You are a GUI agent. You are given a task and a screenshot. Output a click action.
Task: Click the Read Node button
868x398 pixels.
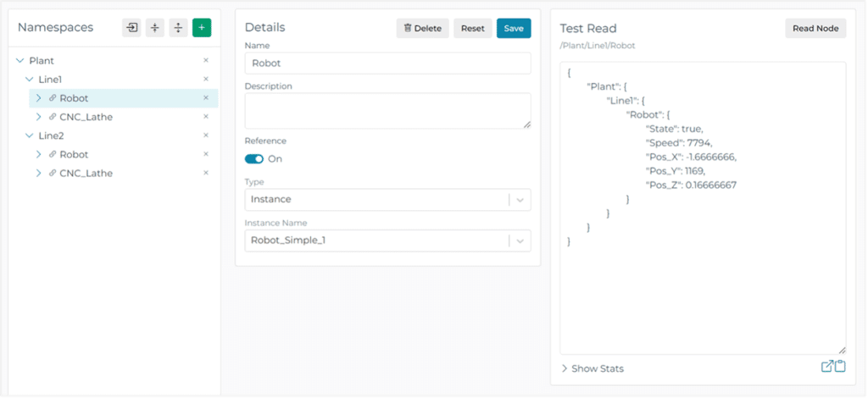815,28
